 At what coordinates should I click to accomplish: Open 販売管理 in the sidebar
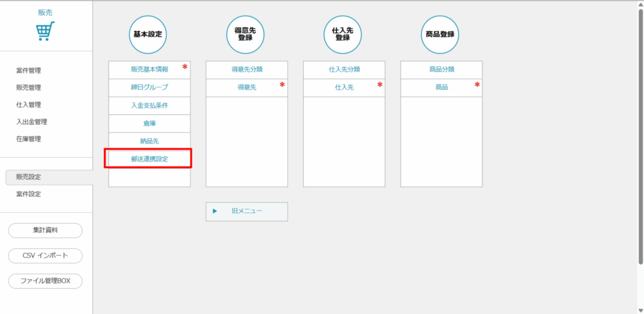pyautogui.click(x=29, y=87)
